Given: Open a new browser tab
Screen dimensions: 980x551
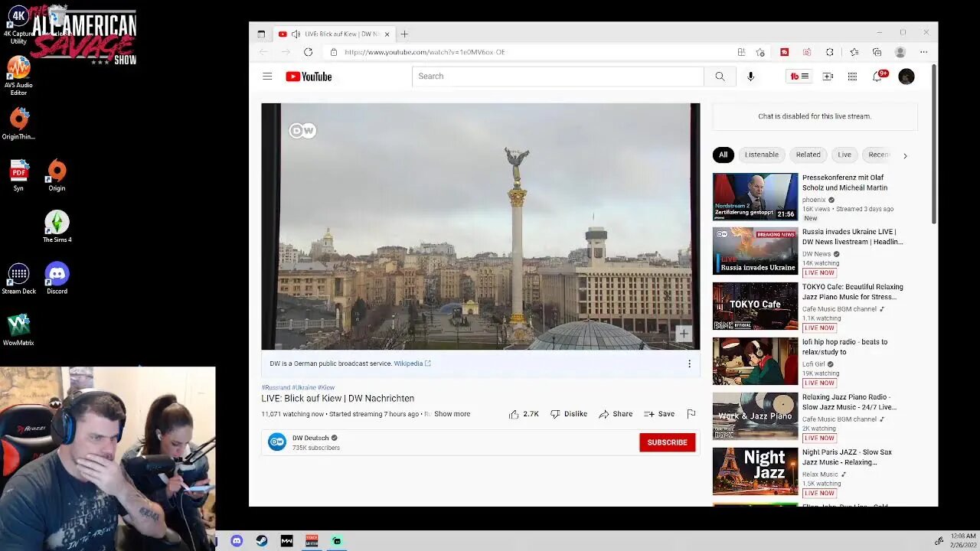Looking at the screenshot, I should pyautogui.click(x=404, y=34).
